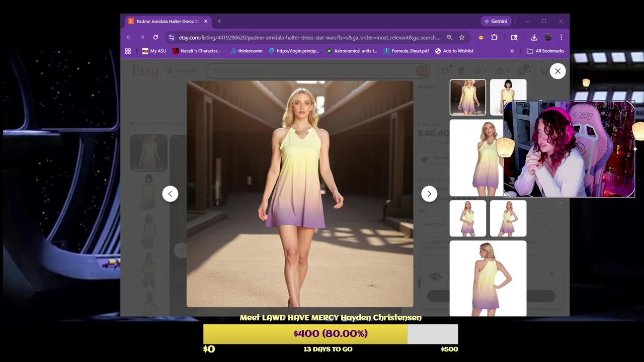Click the dimmed Etsy logo
The width and height of the screenshot is (644, 362).
tap(145, 71)
